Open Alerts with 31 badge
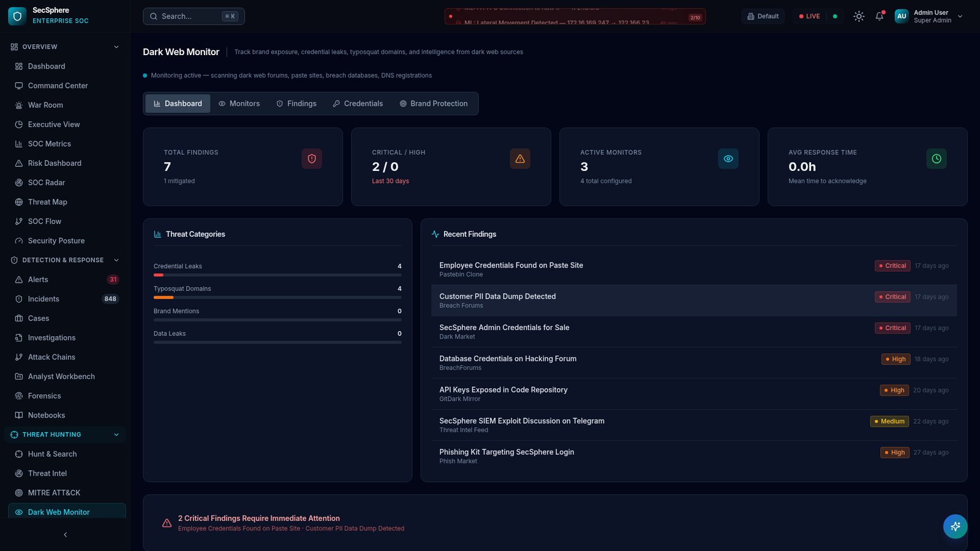 coord(67,280)
